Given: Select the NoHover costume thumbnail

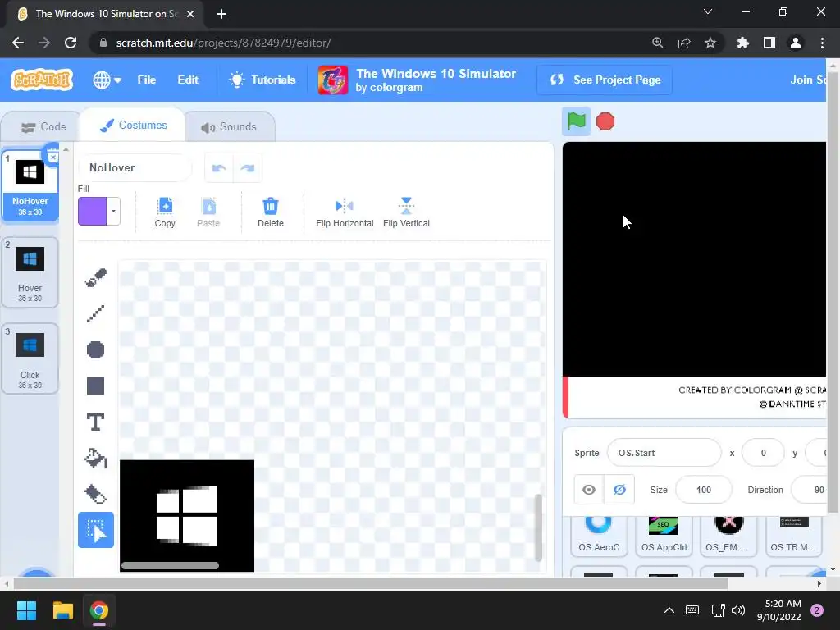Looking at the screenshot, I should click(x=30, y=186).
